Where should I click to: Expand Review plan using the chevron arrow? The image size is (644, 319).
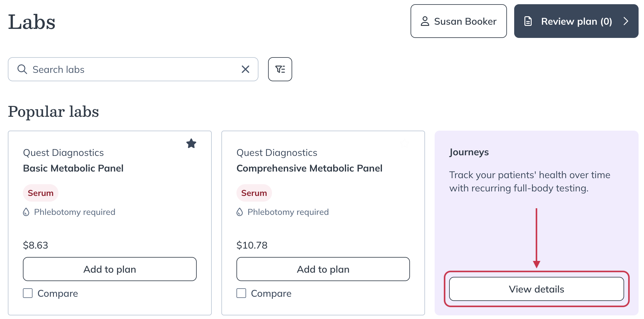626,21
